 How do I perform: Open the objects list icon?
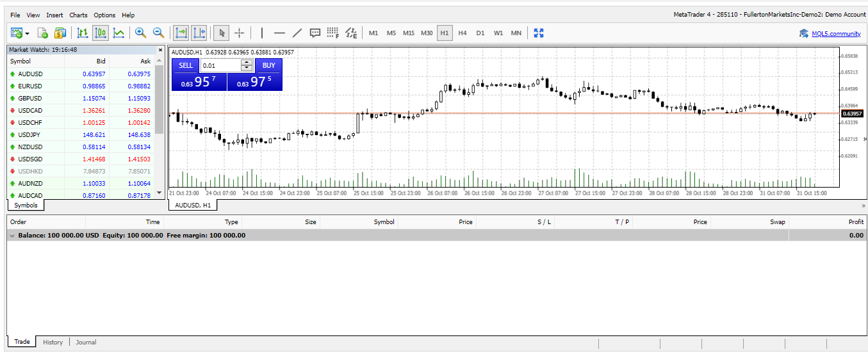[351, 33]
